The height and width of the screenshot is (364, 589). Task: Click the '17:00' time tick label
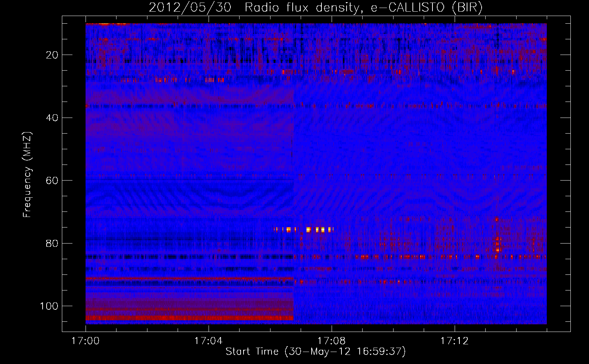click(85, 341)
